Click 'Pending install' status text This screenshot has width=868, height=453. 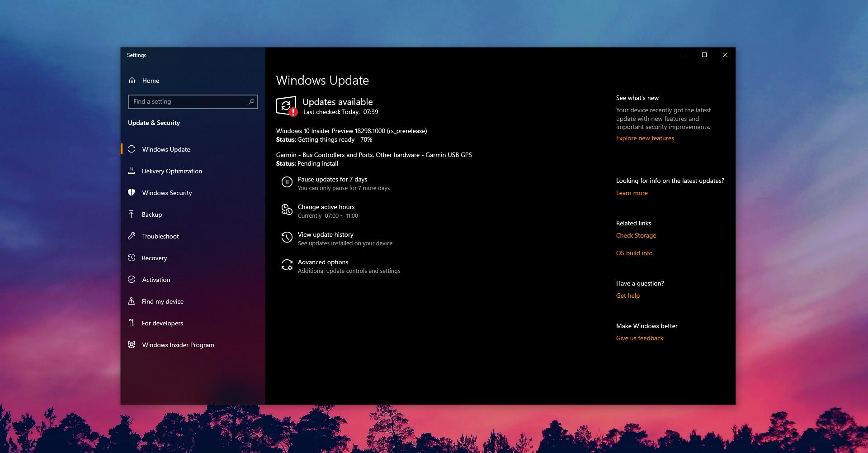(317, 163)
